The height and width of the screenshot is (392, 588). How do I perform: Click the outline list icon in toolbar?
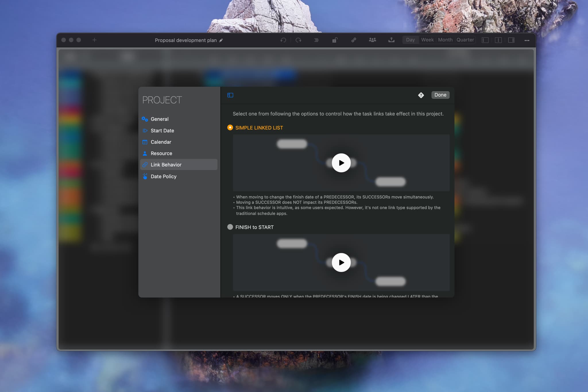316,40
